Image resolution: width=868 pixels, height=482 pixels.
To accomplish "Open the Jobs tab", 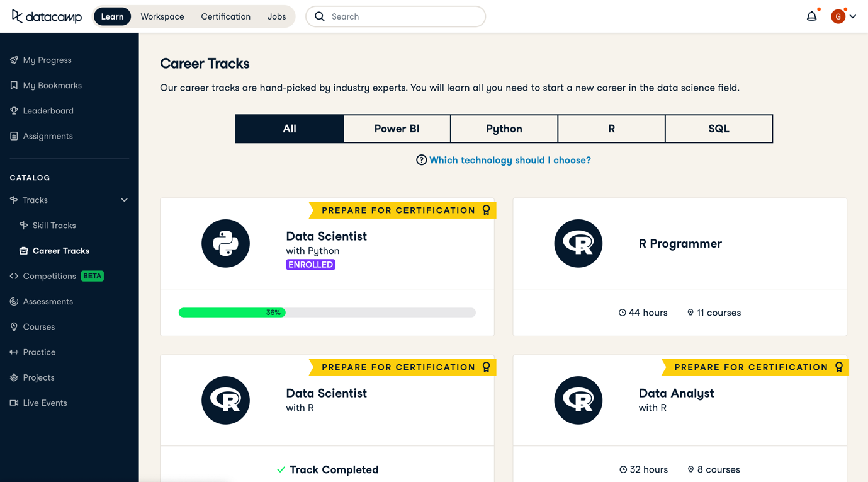I will tap(276, 16).
